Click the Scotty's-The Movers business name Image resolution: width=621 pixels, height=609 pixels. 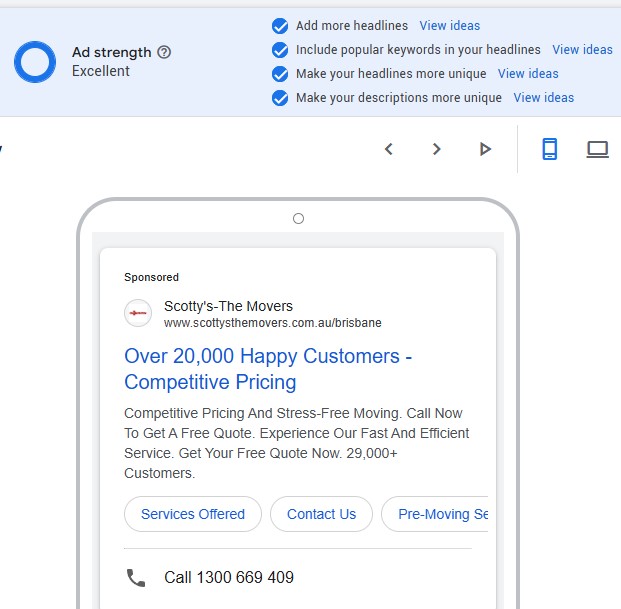tap(228, 306)
